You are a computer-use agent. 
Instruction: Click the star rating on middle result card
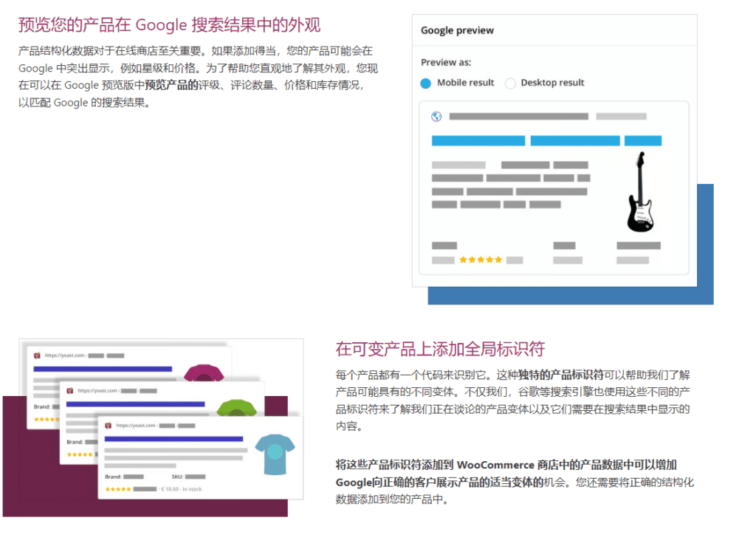point(80,454)
